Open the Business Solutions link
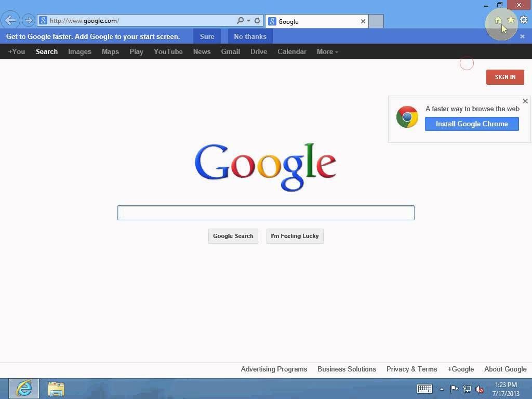The width and height of the screenshot is (532, 399). [x=347, y=369]
